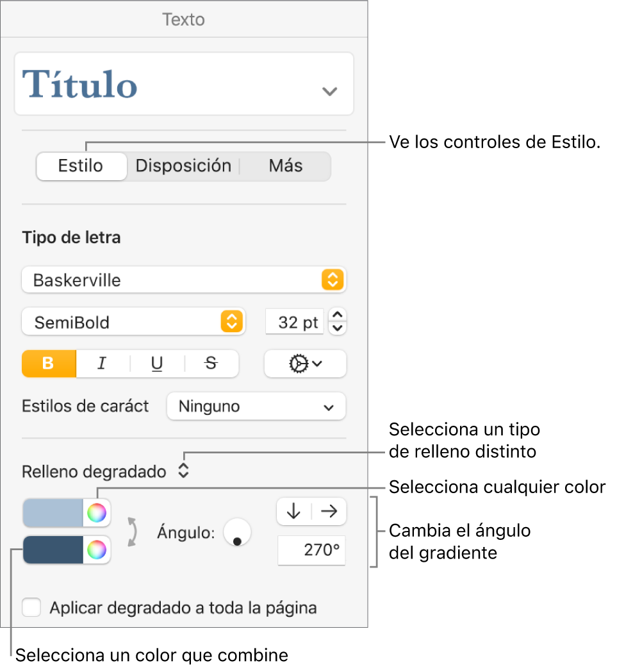Open the Estilos de caráct Ninguno dropdown
Image resolution: width=617 pixels, height=672 pixels.
256,407
